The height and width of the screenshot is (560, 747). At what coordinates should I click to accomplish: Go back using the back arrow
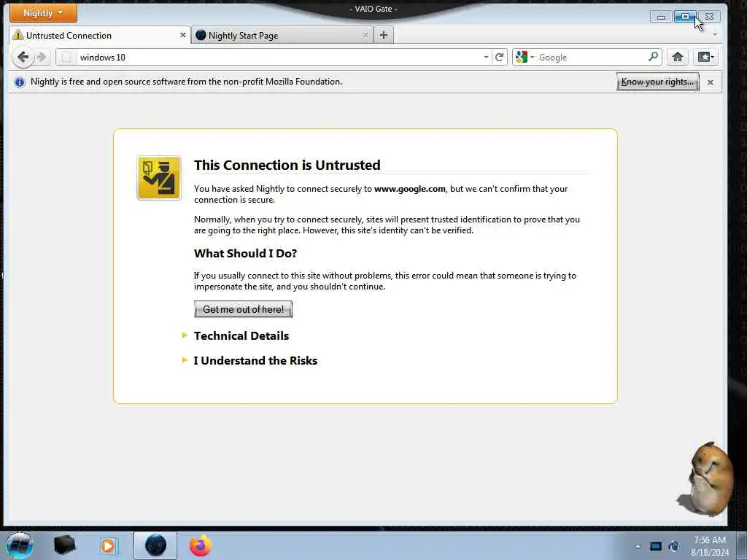pyautogui.click(x=23, y=57)
